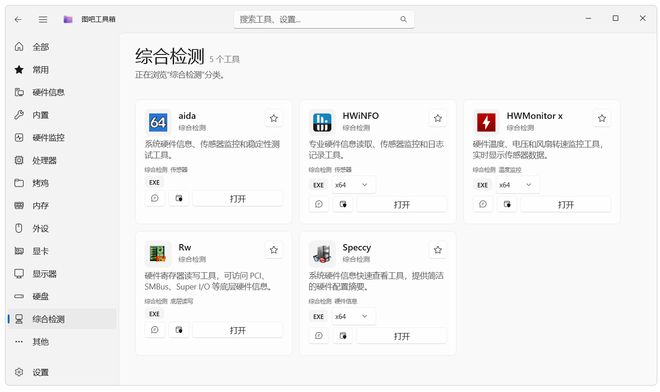Click the Speccy title text
Image resolution: width=660 pixels, height=392 pixels.
point(357,248)
